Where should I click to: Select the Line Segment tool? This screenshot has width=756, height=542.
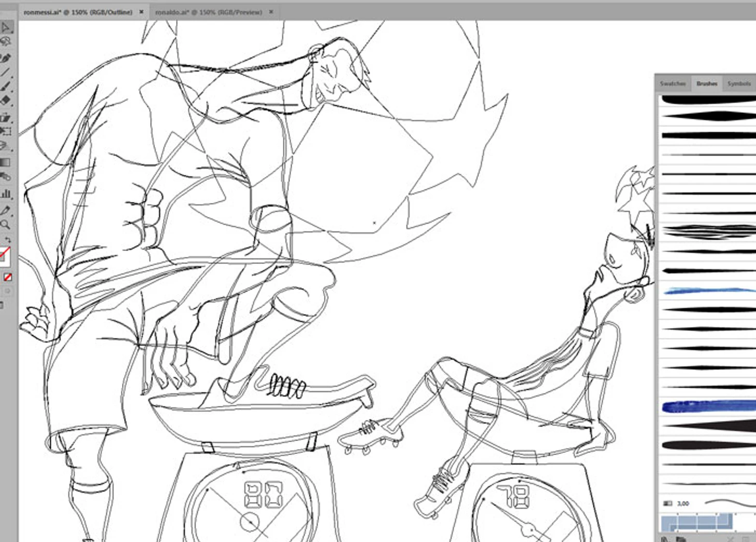[5, 72]
